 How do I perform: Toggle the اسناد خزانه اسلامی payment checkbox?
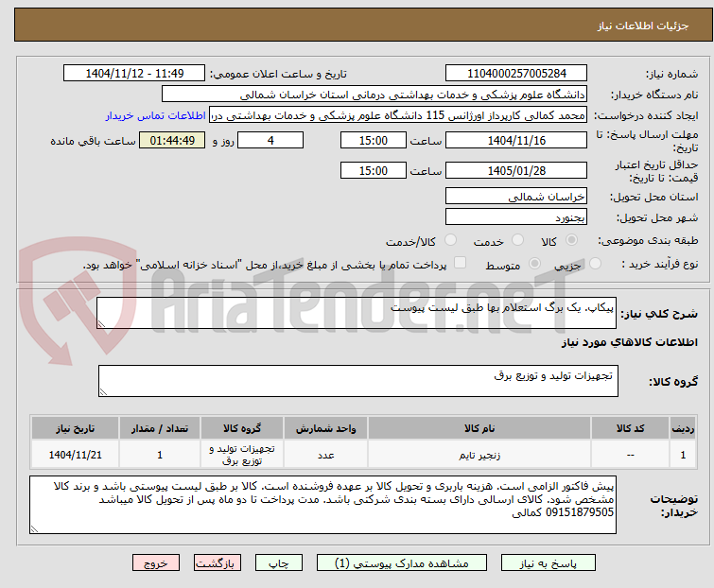461,263
